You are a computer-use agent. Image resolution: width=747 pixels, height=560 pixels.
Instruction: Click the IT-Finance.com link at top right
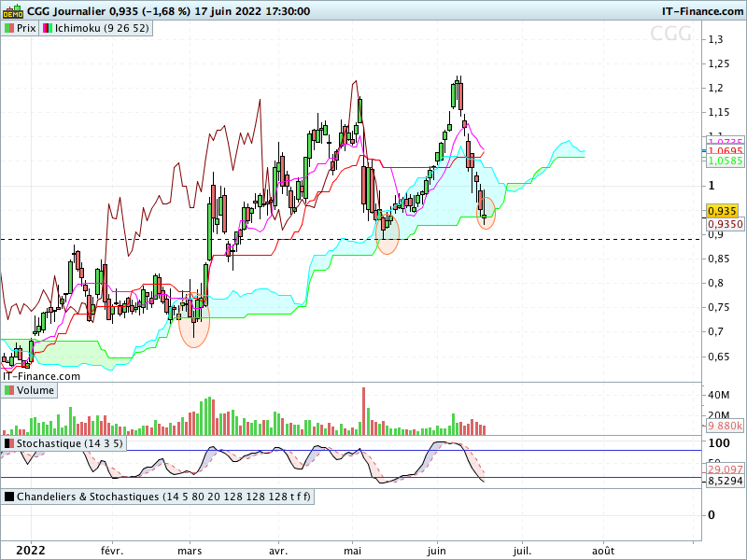click(x=702, y=11)
